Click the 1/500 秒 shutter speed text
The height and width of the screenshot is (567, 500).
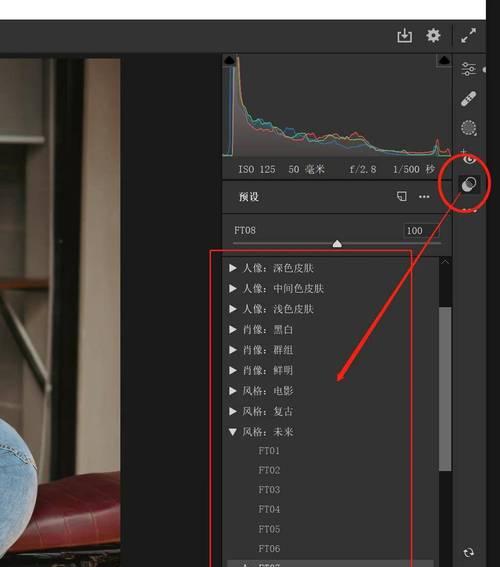(414, 169)
